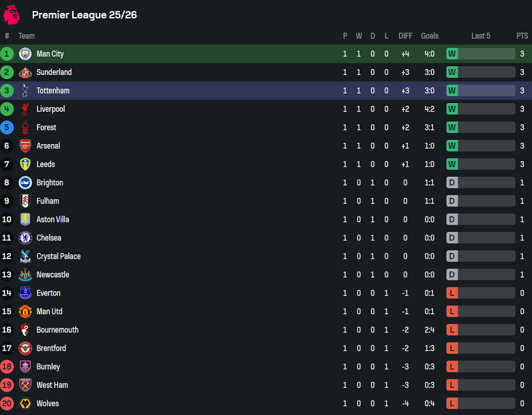Open the Tottenham team link
Viewport: 532px width, 415px height.
tap(53, 91)
